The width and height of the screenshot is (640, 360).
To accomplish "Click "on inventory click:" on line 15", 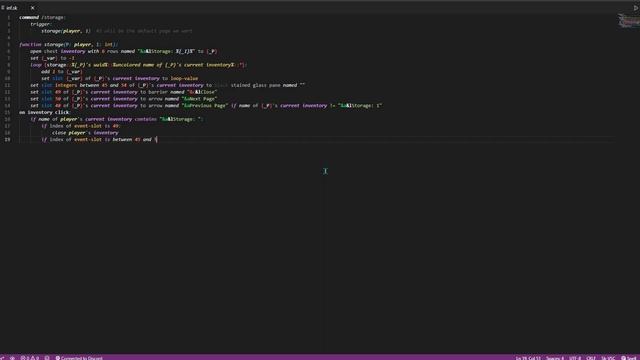I will 45,112.
